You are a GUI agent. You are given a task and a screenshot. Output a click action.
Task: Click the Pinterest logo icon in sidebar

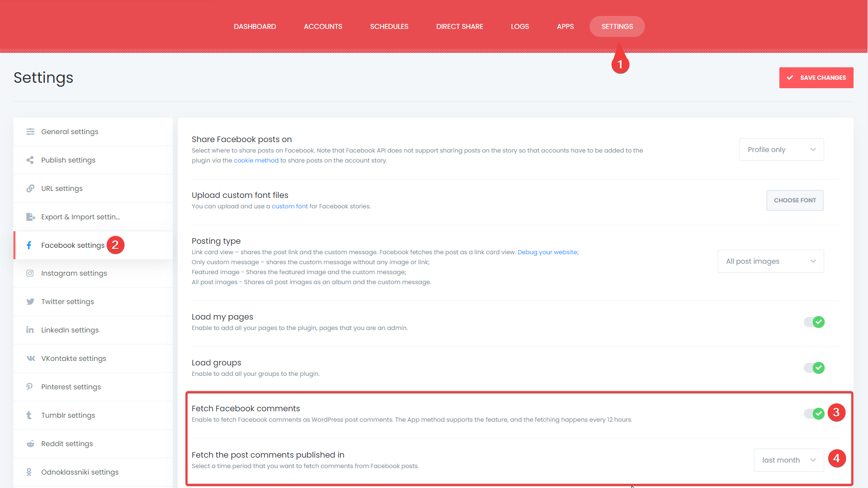pos(29,387)
